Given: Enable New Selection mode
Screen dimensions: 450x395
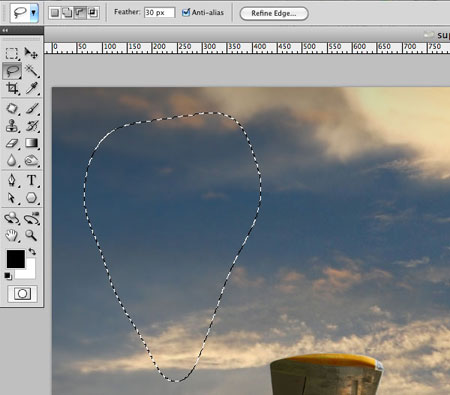Looking at the screenshot, I should click(55, 13).
